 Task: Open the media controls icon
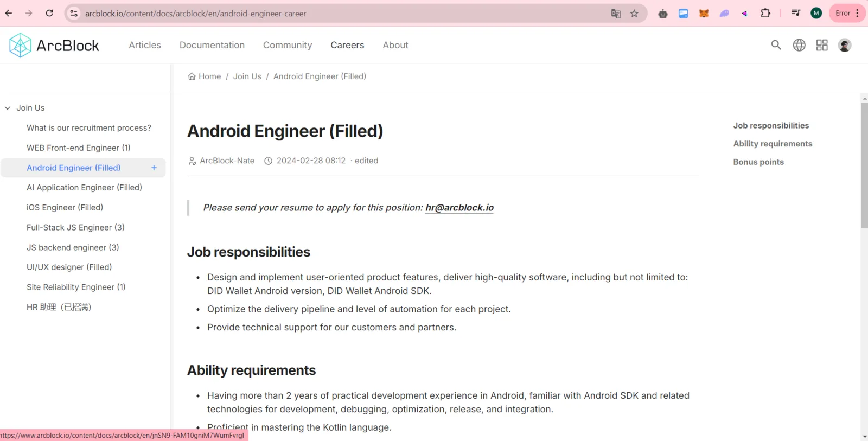[796, 13]
